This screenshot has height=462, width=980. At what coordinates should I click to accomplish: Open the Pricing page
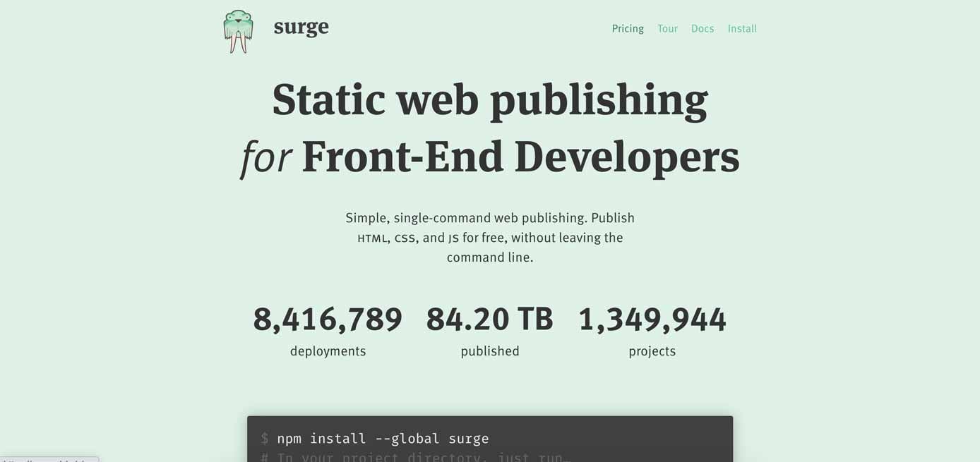[628, 28]
